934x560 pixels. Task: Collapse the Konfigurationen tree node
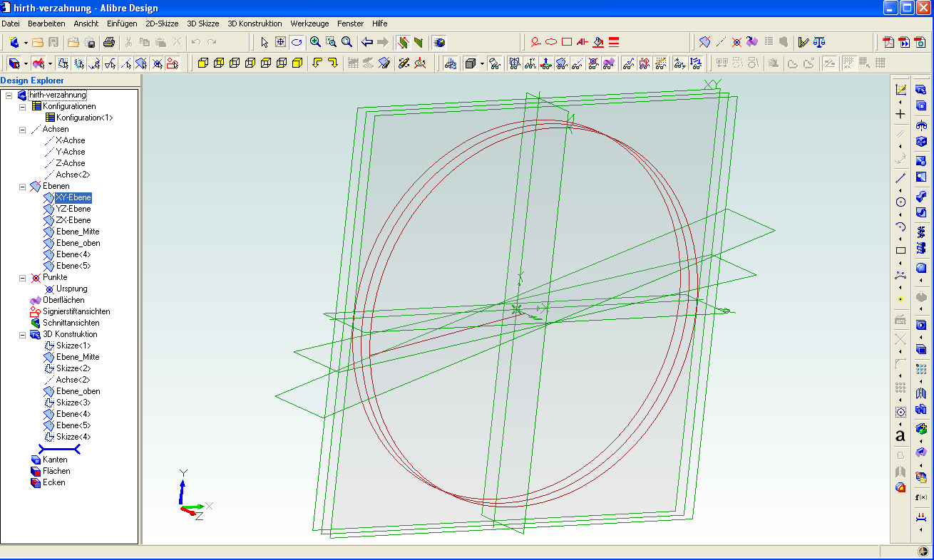tap(22, 106)
